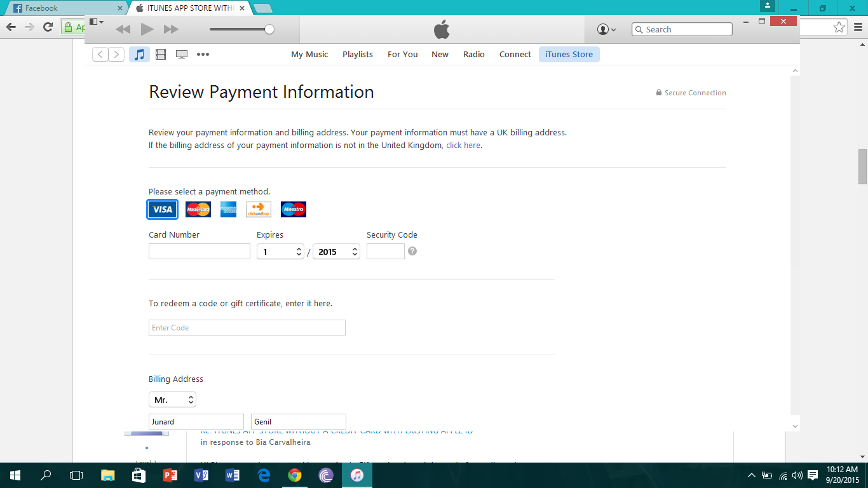Open Visio from the taskbar
This screenshot has height=488, width=868.
tap(201, 475)
